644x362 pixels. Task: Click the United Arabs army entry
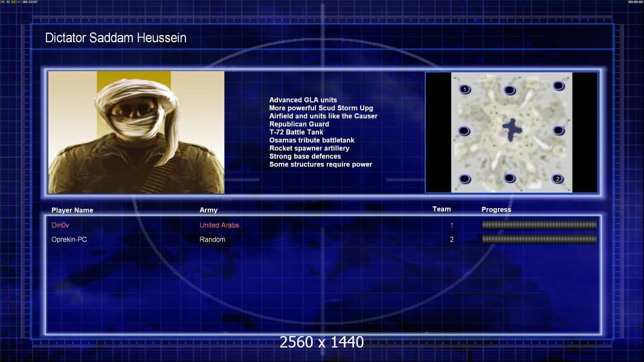(x=219, y=226)
